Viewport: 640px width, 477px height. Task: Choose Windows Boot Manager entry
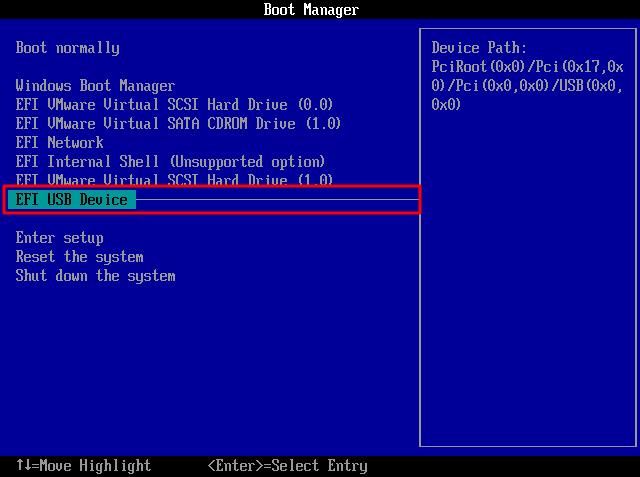[x=95, y=86]
